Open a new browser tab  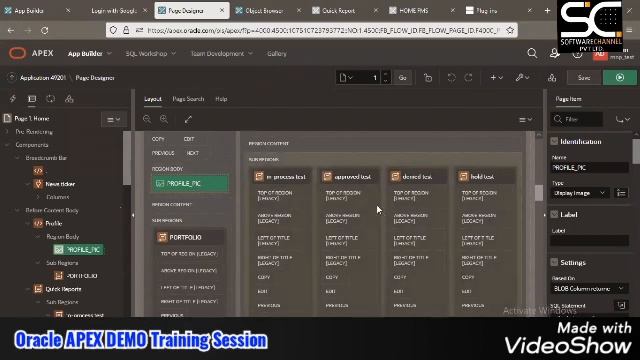(547, 11)
